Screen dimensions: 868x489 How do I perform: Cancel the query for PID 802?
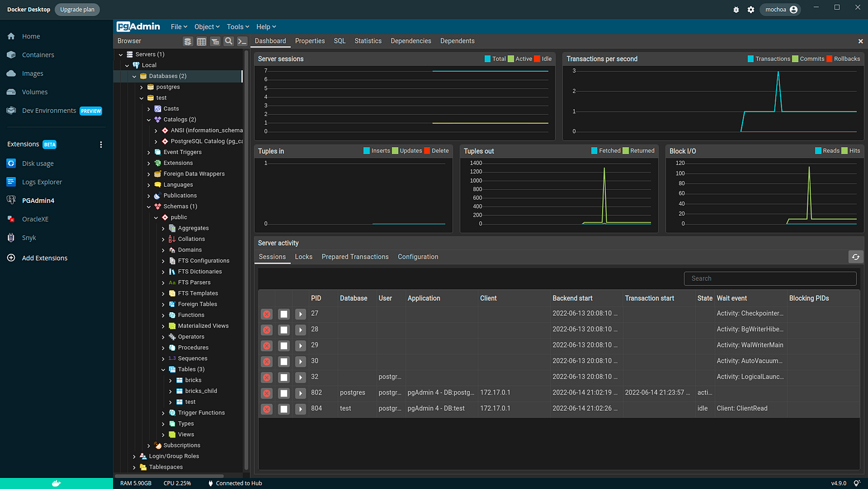pyautogui.click(x=284, y=392)
